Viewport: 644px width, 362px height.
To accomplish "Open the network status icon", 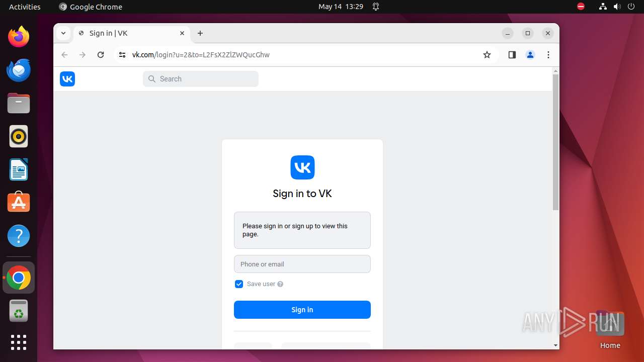I will [603, 7].
